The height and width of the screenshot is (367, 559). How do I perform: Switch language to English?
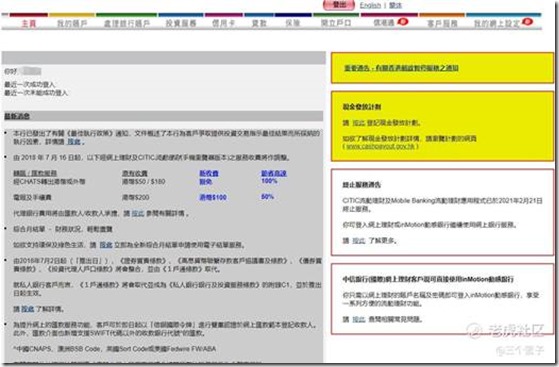(x=370, y=5)
